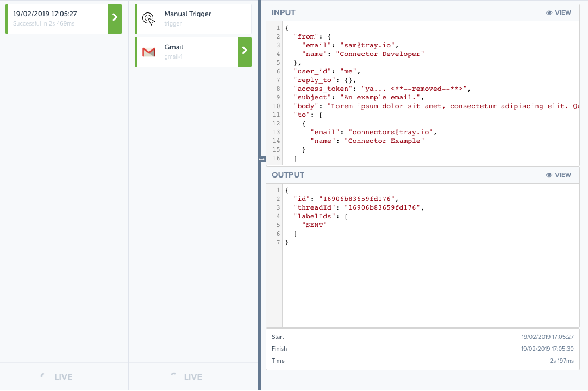Click the "SENT" label value in the output
The width and height of the screenshot is (588, 391).
[x=314, y=225]
